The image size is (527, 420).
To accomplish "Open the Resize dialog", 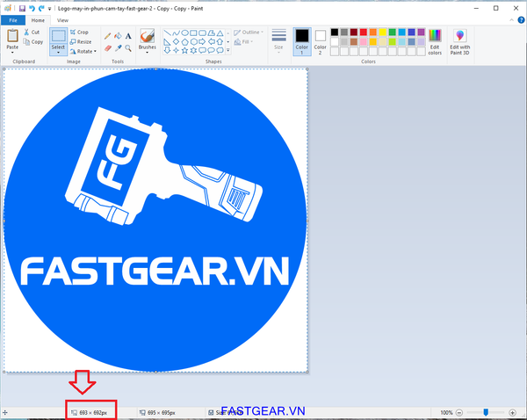I will point(81,41).
